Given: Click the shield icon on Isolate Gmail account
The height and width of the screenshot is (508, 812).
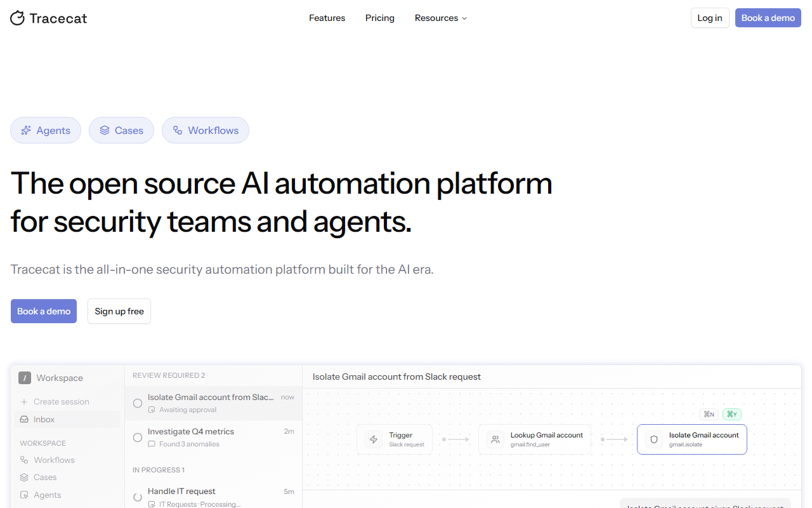Looking at the screenshot, I should (654, 439).
